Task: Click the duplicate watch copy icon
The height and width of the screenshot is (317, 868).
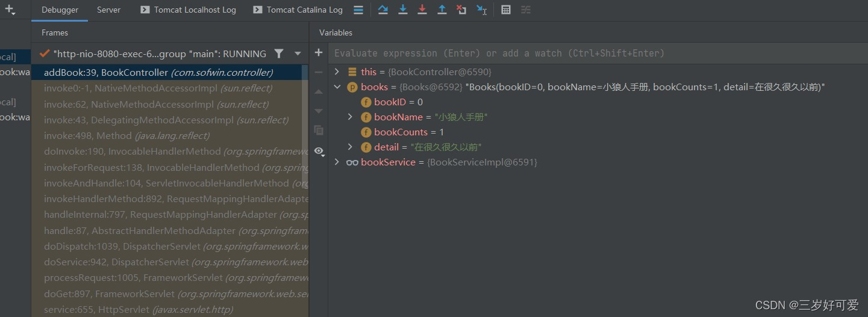Action: coord(319,130)
